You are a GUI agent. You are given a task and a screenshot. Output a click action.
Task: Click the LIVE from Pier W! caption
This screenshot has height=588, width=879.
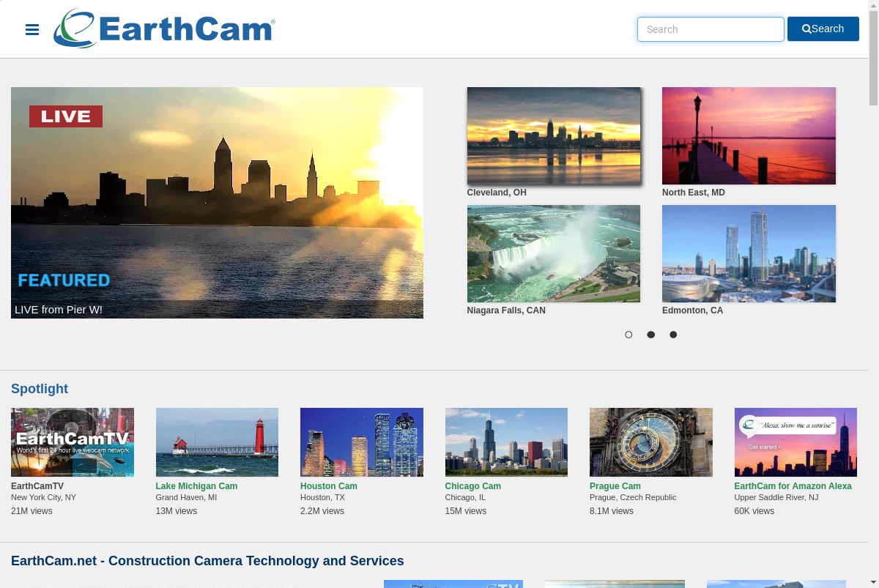pos(59,310)
